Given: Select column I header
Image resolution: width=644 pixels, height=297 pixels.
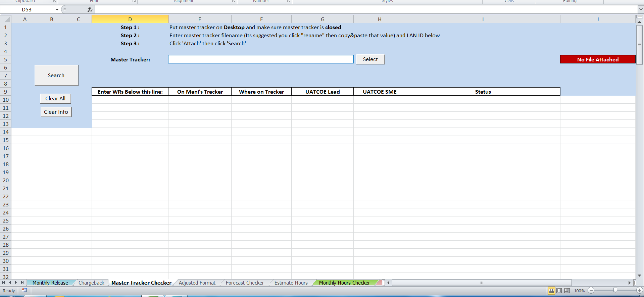Looking at the screenshot, I should pyautogui.click(x=483, y=19).
